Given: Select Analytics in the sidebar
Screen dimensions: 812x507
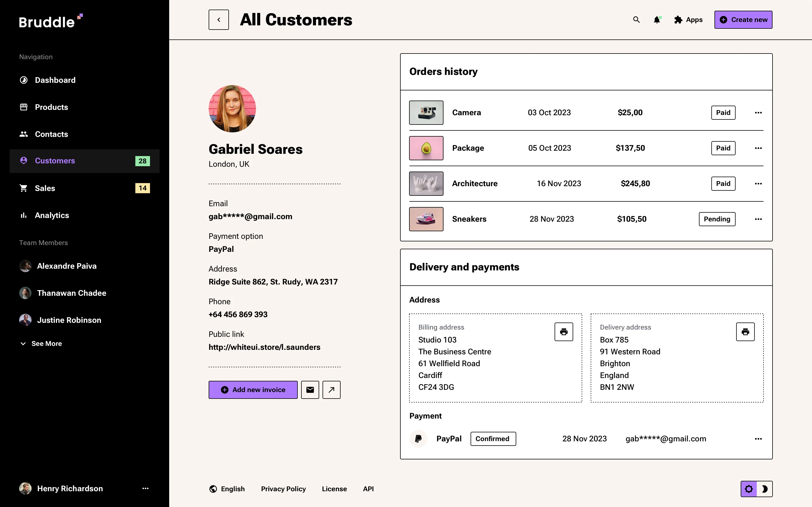Looking at the screenshot, I should coord(52,215).
